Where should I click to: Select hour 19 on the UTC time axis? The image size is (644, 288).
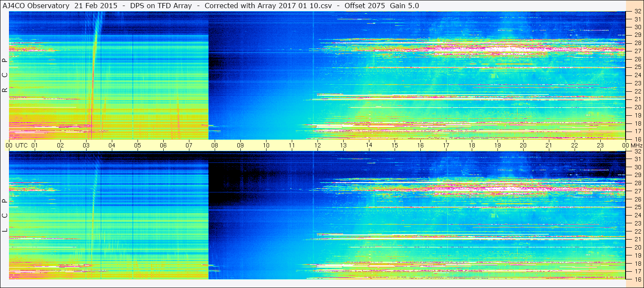[497, 145]
